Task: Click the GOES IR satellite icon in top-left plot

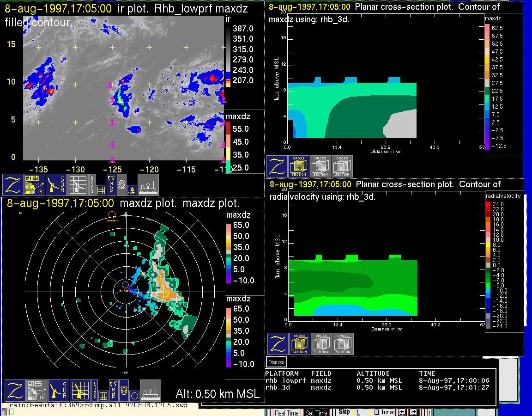Action: tap(35, 185)
